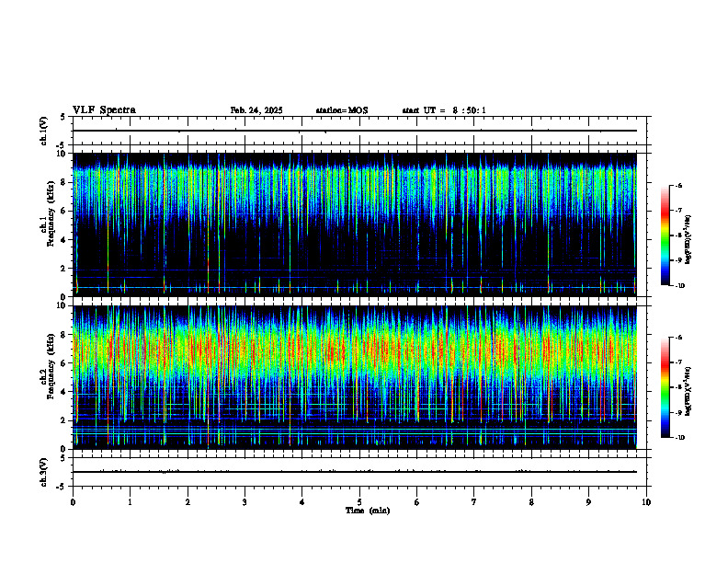The width and height of the screenshot is (728, 563).
Task: Click the ch.3(V) axis label
Action: (43, 472)
